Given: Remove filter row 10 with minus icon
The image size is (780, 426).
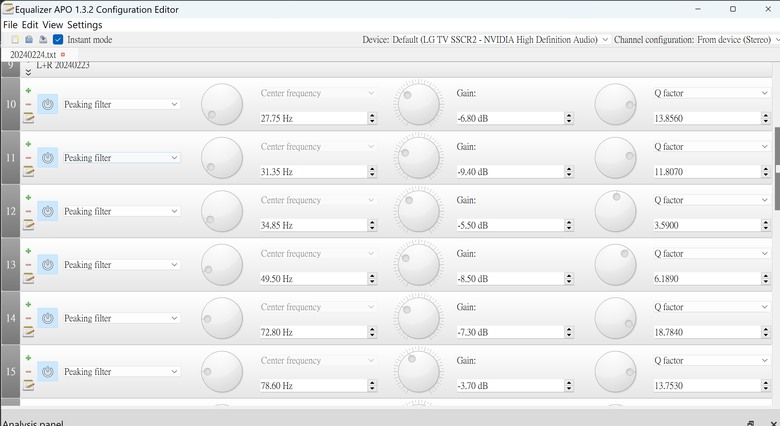Looking at the screenshot, I should (x=28, y=104).
